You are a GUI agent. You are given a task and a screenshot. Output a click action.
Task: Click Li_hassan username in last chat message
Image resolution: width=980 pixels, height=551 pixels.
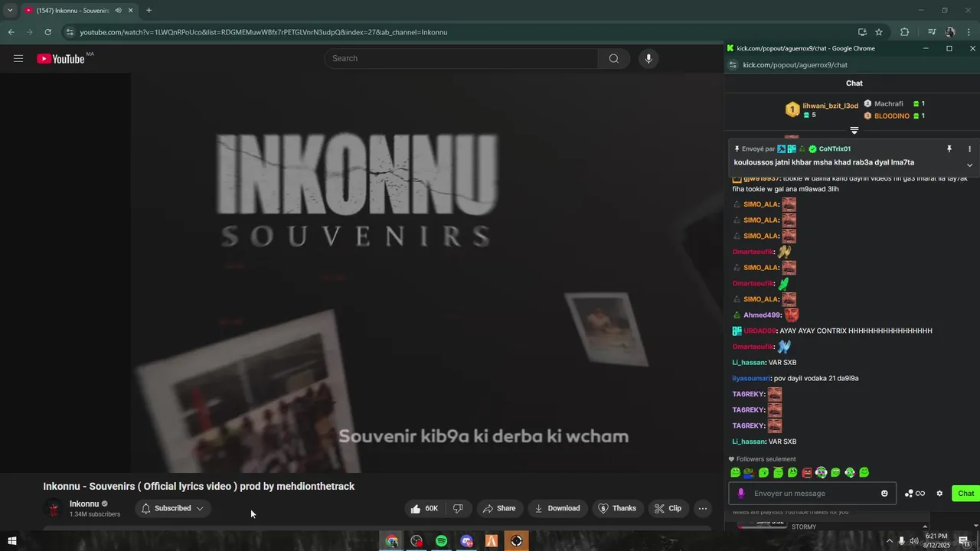click(x=749, y=442)
